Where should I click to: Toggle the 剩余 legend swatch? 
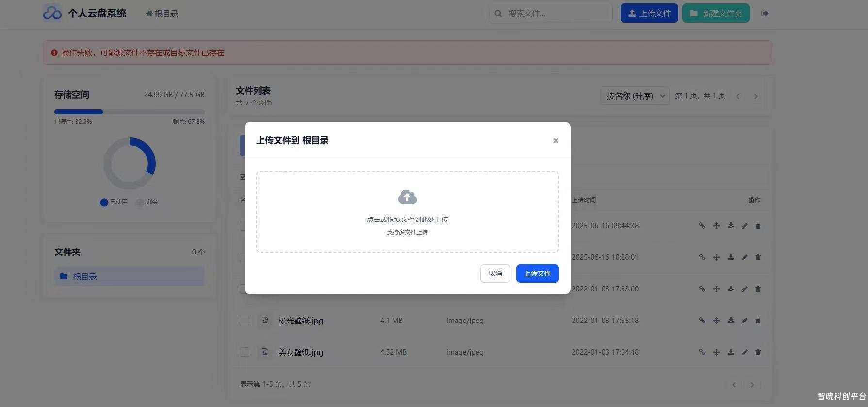(x=140, y=202)
